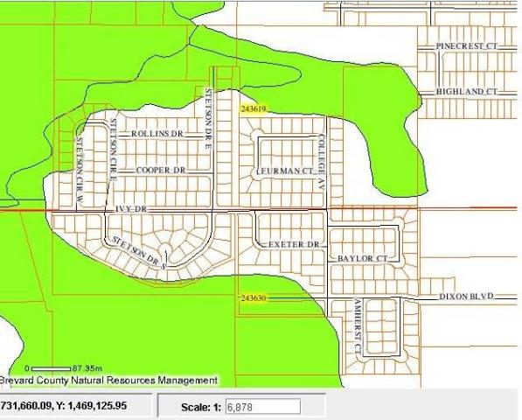The width and height of the screenshot is (522, 420).
Task: Click the COOPER DR street label
Action: click(161, 171)
